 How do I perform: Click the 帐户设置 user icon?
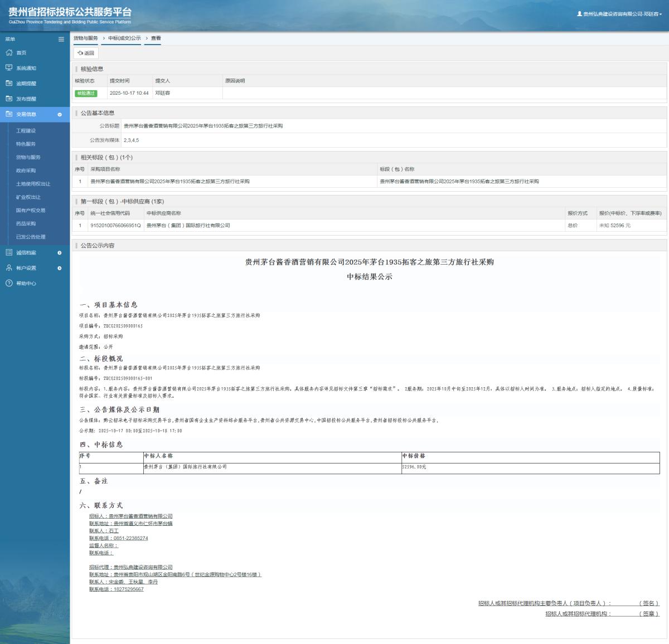9,268
